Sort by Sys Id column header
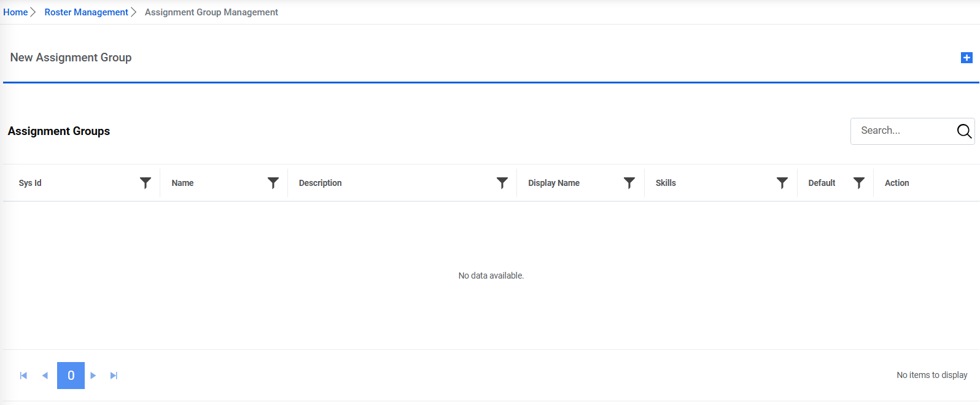 [x=30, y=183]
